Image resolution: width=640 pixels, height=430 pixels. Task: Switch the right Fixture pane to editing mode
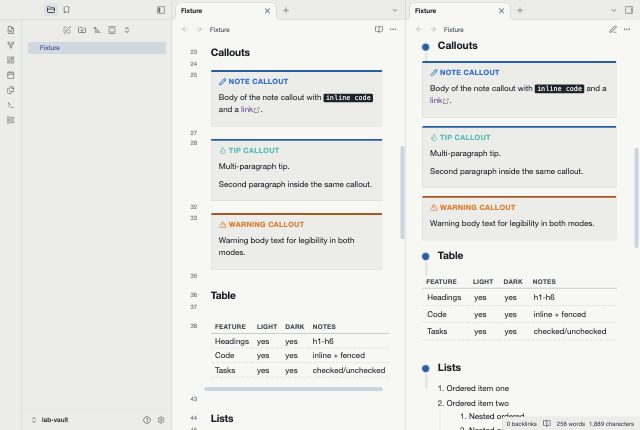click(x=613, y=29)
